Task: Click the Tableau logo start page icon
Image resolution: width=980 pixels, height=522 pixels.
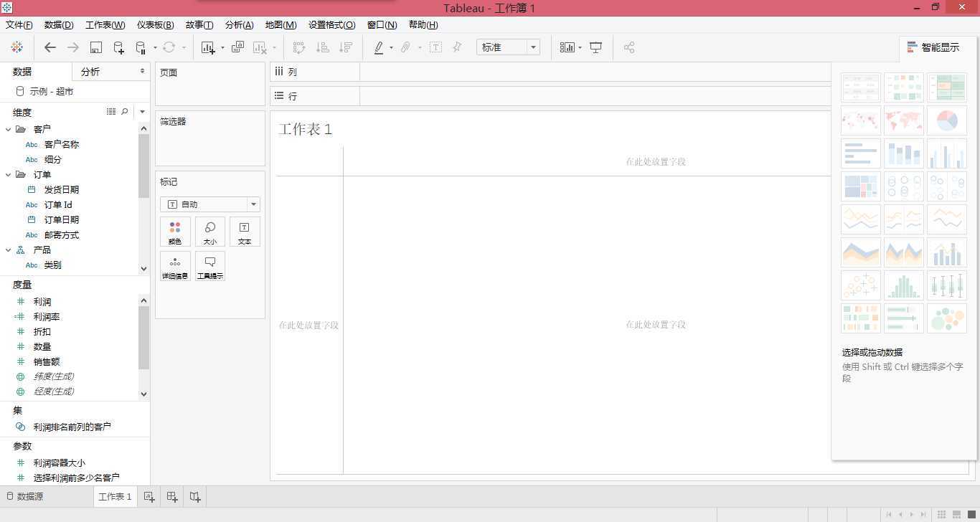Action: pos(17,47)
